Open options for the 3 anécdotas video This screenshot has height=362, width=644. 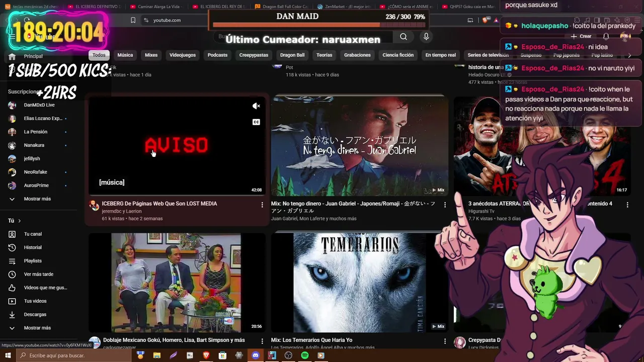[627, 205]
